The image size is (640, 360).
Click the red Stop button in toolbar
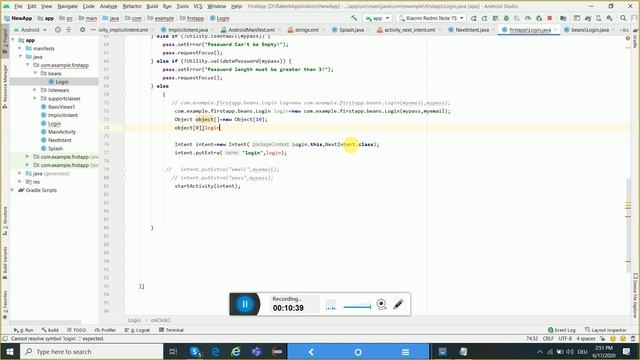[x=550, y=18]
